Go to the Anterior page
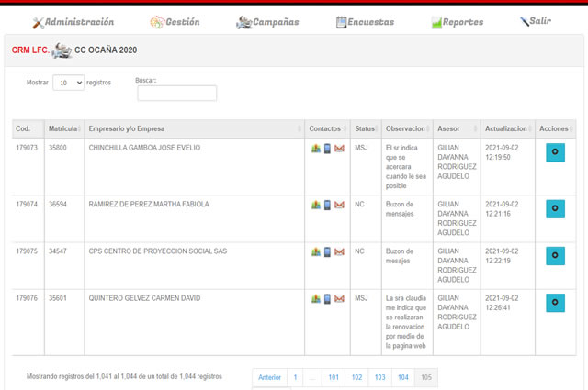The image size is (588, 390). tap(269, 377)
